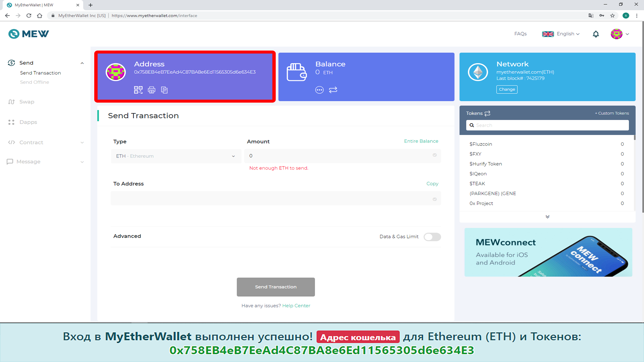The image size is (644, 362).
Task: Click Copy next to To Address
Action: point(432,184)
